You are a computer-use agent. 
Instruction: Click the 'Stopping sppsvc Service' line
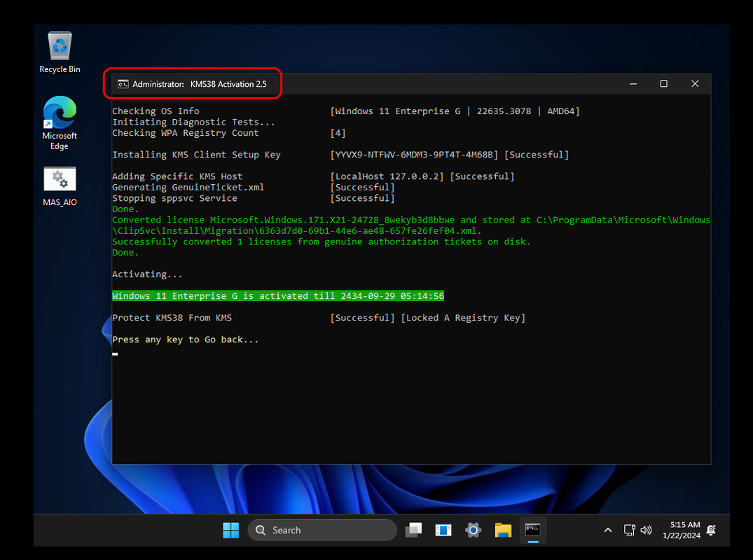(x=175, y=198)
